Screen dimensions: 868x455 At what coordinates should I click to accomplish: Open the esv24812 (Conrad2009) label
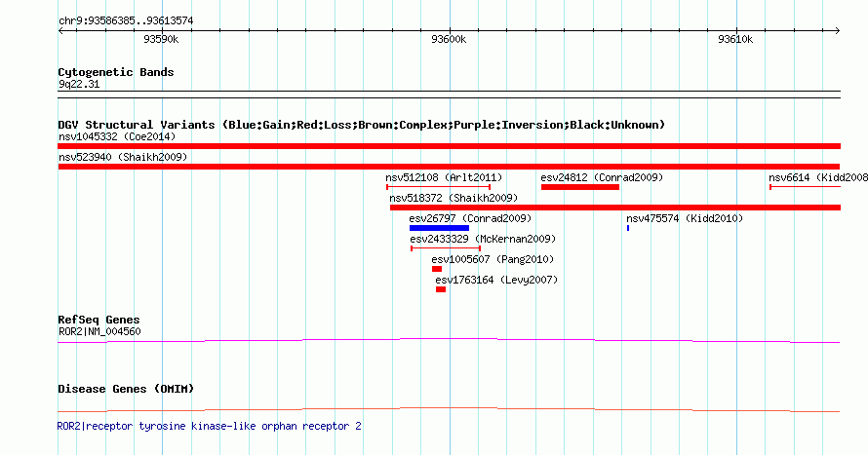(x=602, y=177)
